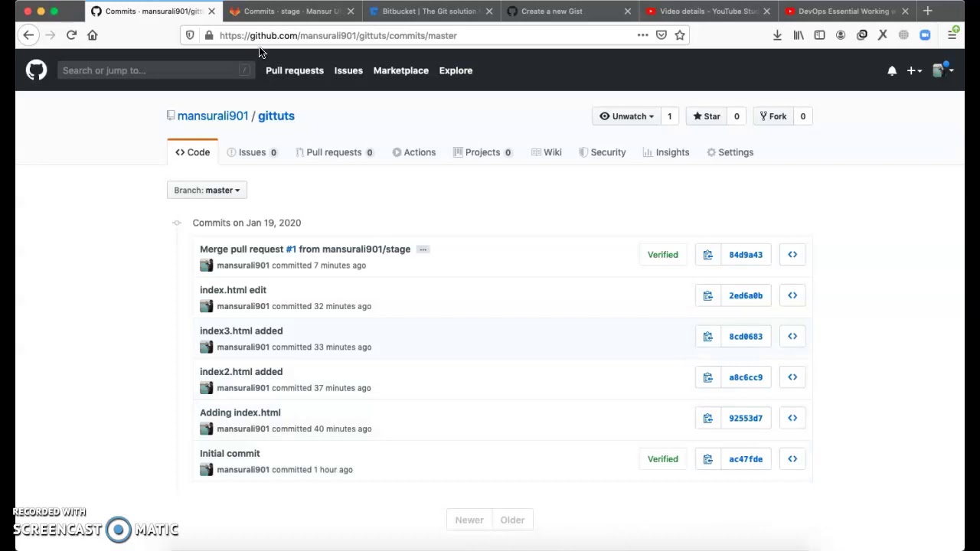Open page actions ellipsis in address bar
Image resolution: width=980 pixels, height=551 pixels.
click(643, 35)
